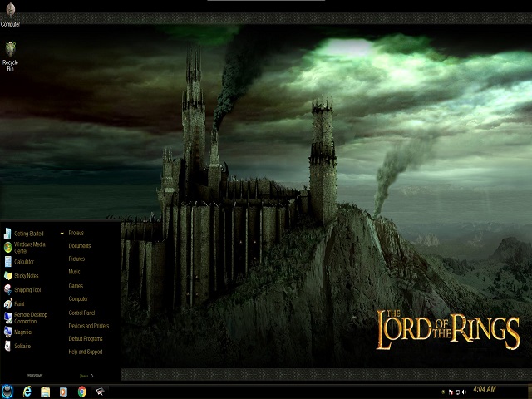Click the volume speaker tray icon
This screenshot has width=532, height=399.
point(464,392)
